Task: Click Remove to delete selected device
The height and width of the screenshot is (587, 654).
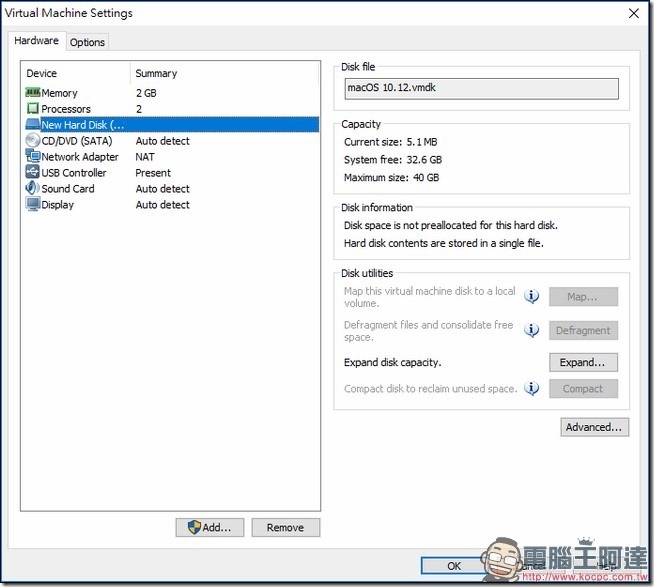Action: pos(286,527)
